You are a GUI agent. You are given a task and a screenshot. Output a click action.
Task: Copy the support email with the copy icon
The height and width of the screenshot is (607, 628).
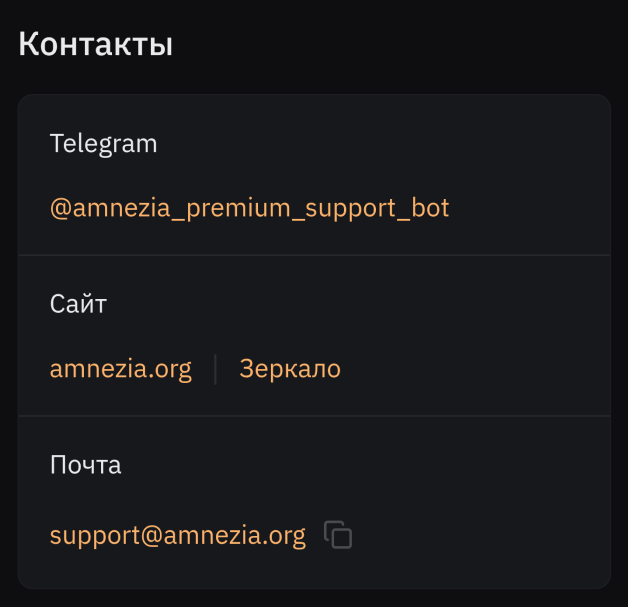click(x=339, y=536)
